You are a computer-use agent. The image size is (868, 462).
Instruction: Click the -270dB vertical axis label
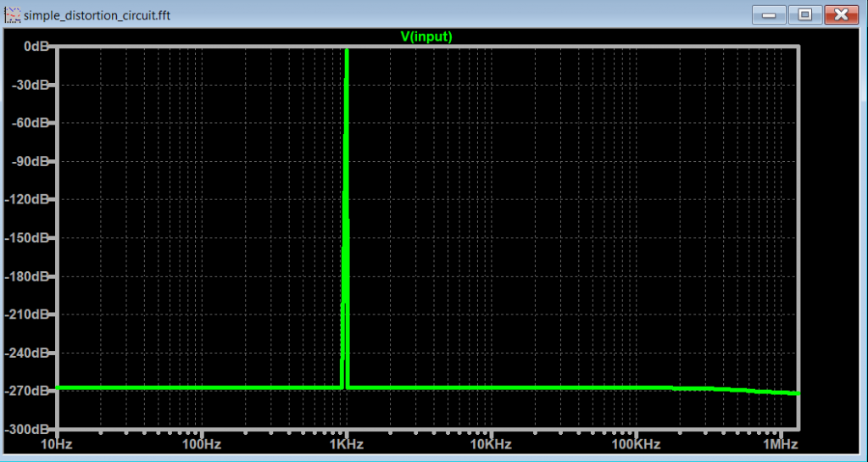(30, 391)
